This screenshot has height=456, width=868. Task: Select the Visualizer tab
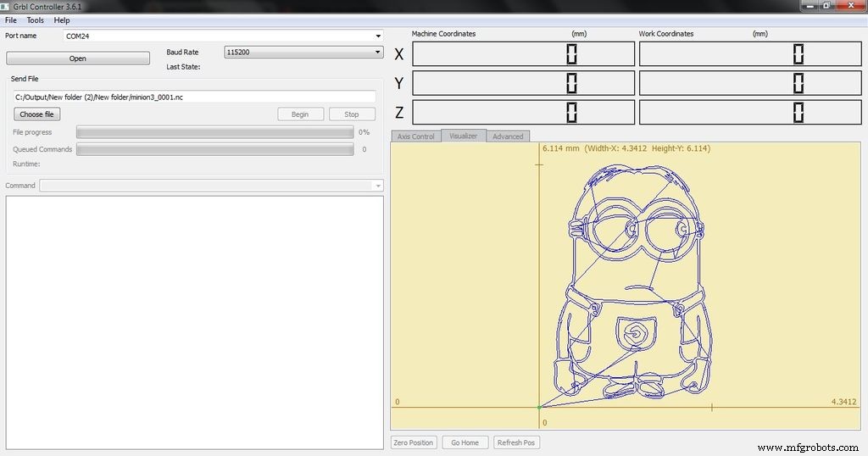coord(463,136)
